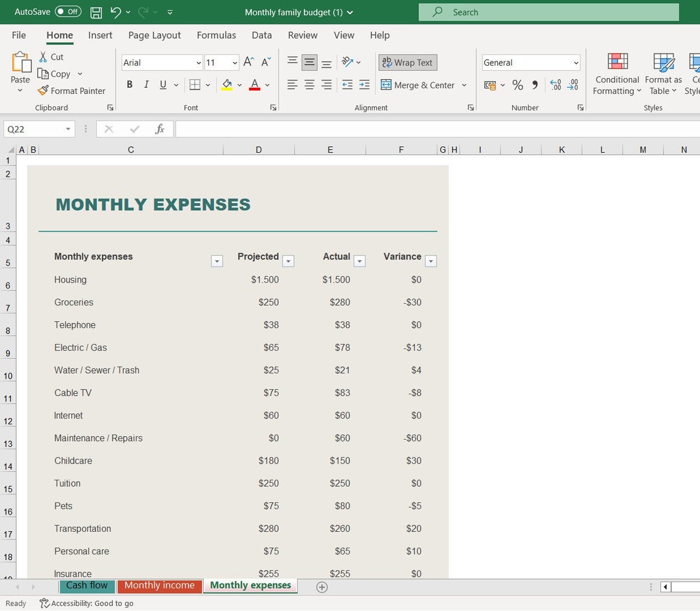This screenshot has width=700, height=611.
Task: Apply percent number style
Action: [518, 85]
